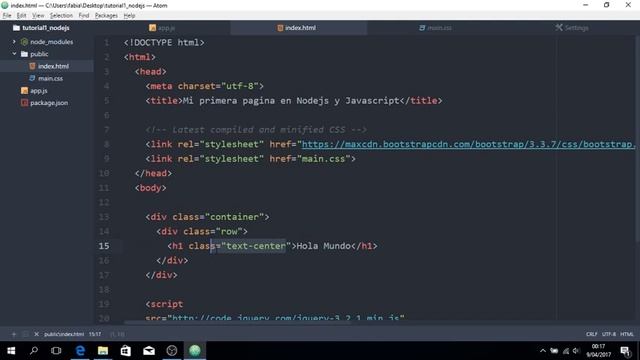The image size is (640, 360).
Task: Open the Windows Store taskbar icon
Action: (126, 351)
